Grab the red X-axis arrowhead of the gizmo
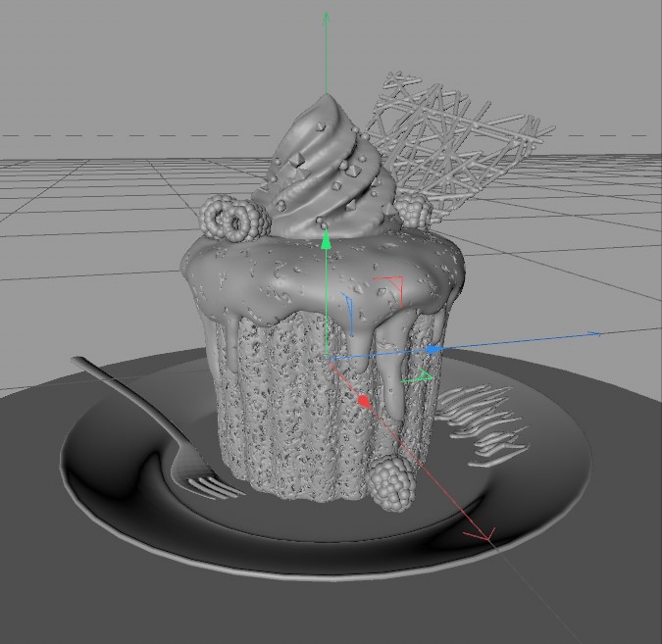Screen dimensions: 662x644 click(x=364, y=402)
